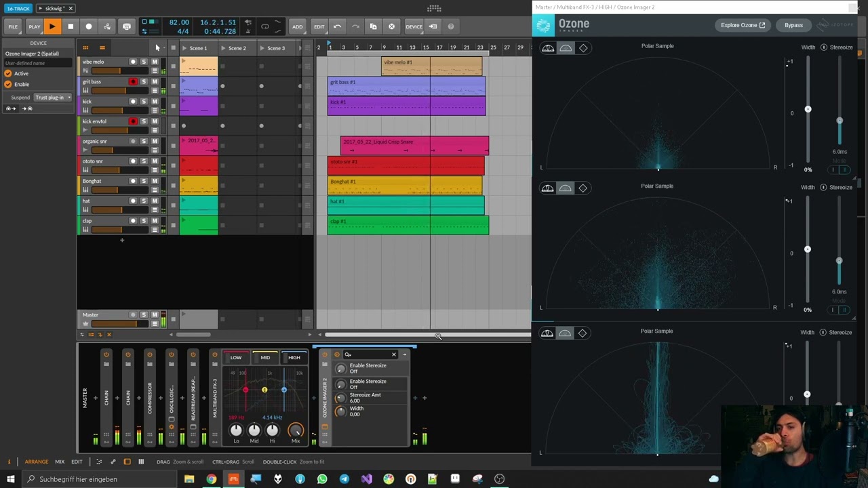Click the Windows taskbar search box
This screenshot has width=868, height=488.
coord(100,479)
